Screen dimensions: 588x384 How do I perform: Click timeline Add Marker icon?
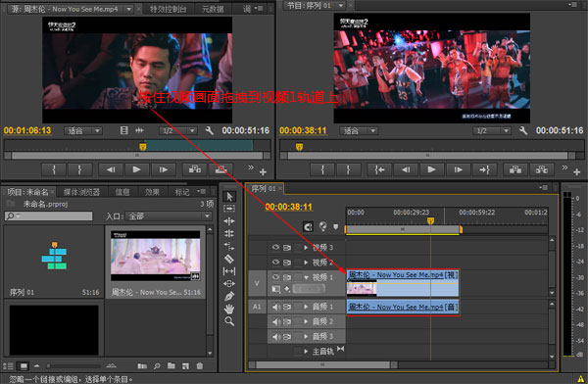coord(335,226)
